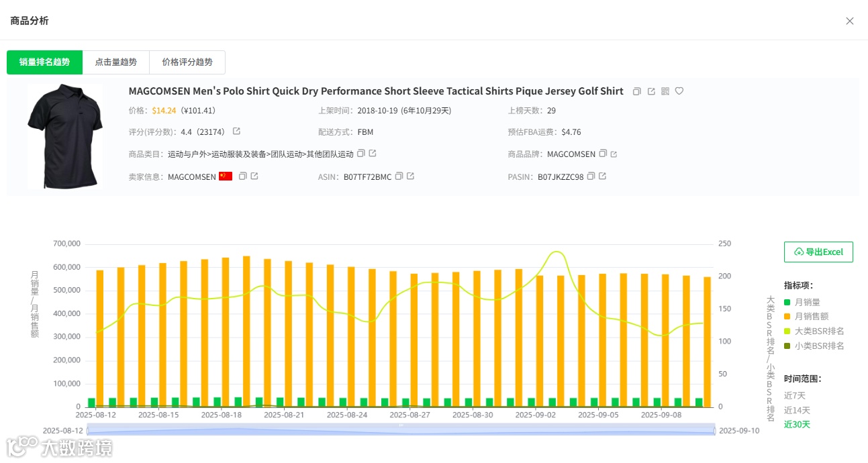Click the 700,000 y-axis label
This screenshot has width=868, height=463.
pyautogui.click(x=66, y=244)
